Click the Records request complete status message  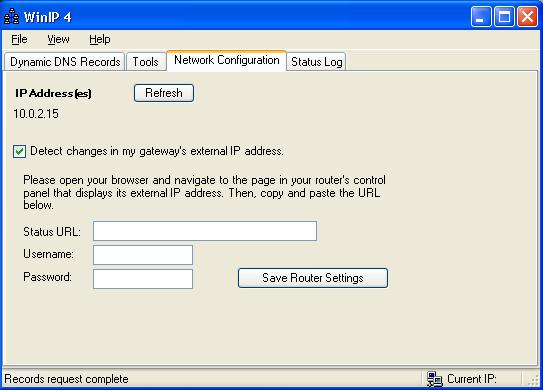(66, 379)
